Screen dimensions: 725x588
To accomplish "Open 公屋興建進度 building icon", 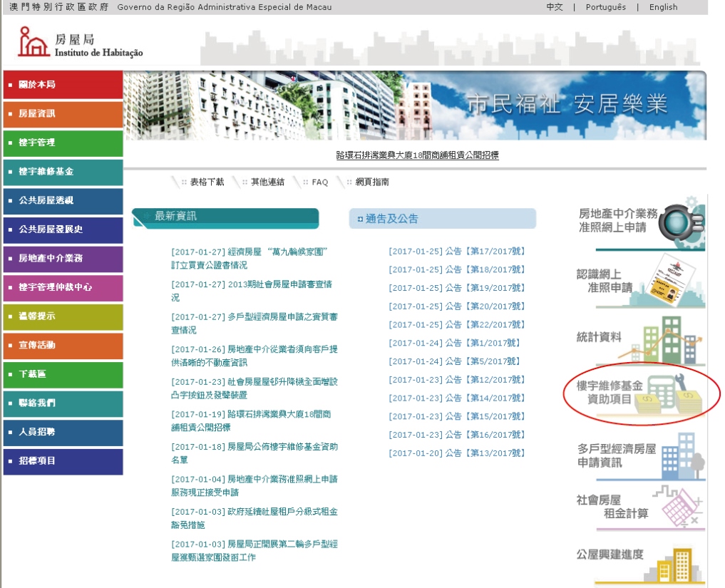I will pos(673,565).
